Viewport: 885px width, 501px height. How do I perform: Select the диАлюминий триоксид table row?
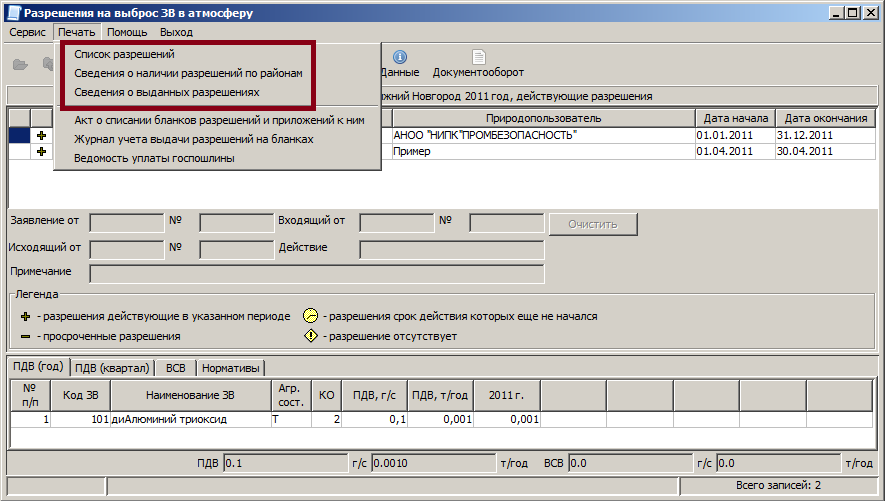pyautogui.click(x=168, y=420)
